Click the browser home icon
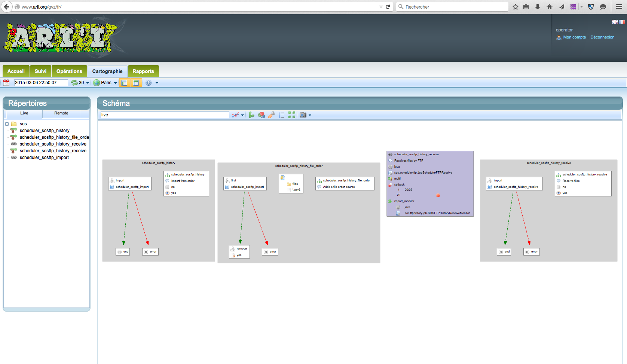The width and height of the screenshot is (627, 364). tap(549, 7)
